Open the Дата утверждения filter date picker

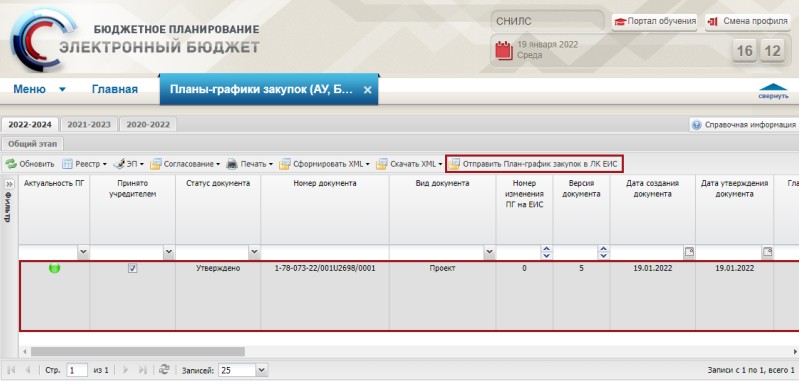pos(767,252)
